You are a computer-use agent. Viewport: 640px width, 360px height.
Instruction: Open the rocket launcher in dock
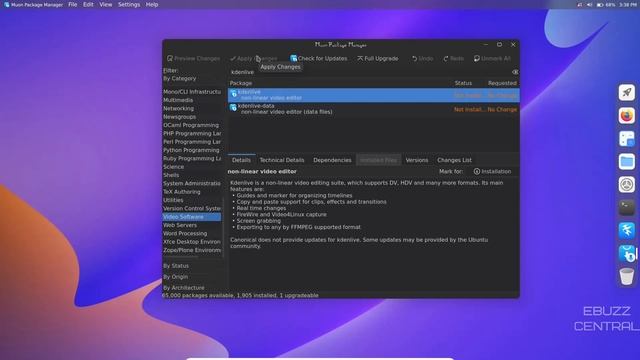click(627, 93)
